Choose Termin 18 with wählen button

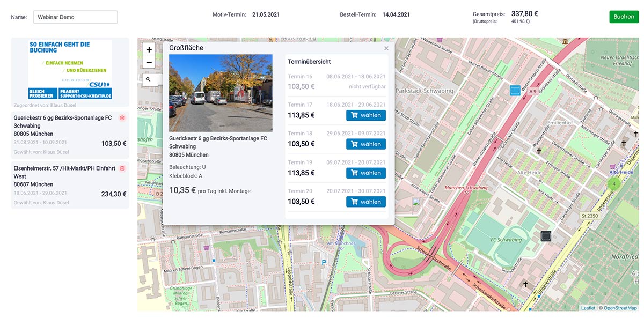(365, 144)
